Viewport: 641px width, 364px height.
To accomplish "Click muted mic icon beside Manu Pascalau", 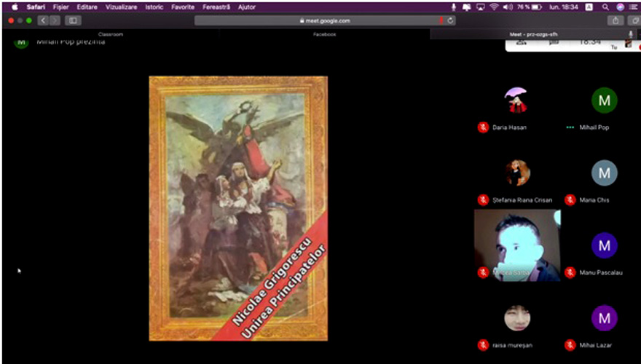I will click(570, 272).
